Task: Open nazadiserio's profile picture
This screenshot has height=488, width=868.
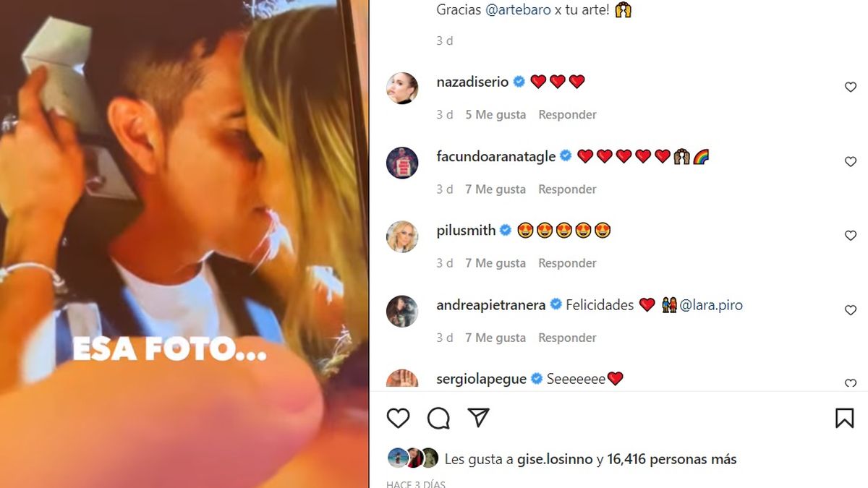Action: click(x=402, y=88)
